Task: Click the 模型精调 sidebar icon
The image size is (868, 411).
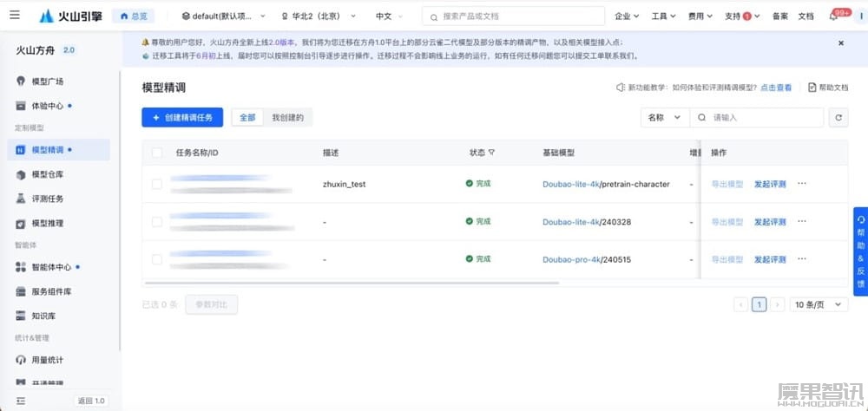Action: 21,150
